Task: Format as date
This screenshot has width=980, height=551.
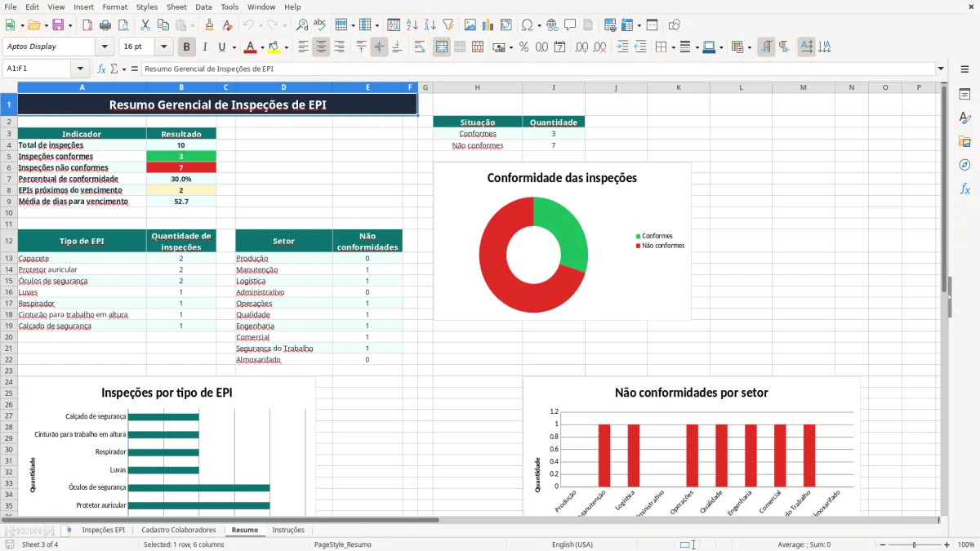Action: (559, 47)
